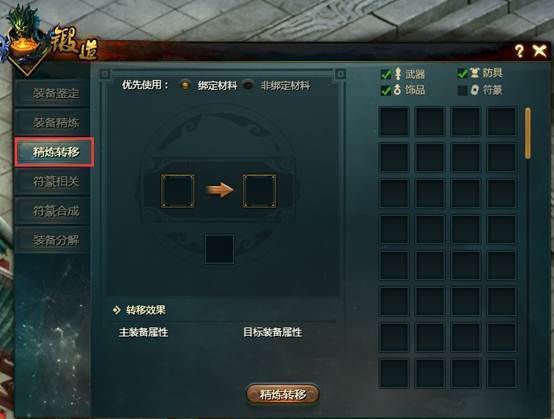Select the first empty inventory grid slot
The width and height of the screenshot is (554, 419).
[x=394, y=122]
